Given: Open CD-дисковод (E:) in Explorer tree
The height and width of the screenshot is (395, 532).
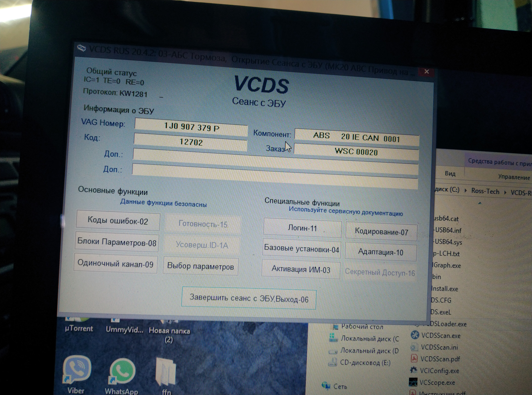Looking at the screenshot, I should point(359,362).
